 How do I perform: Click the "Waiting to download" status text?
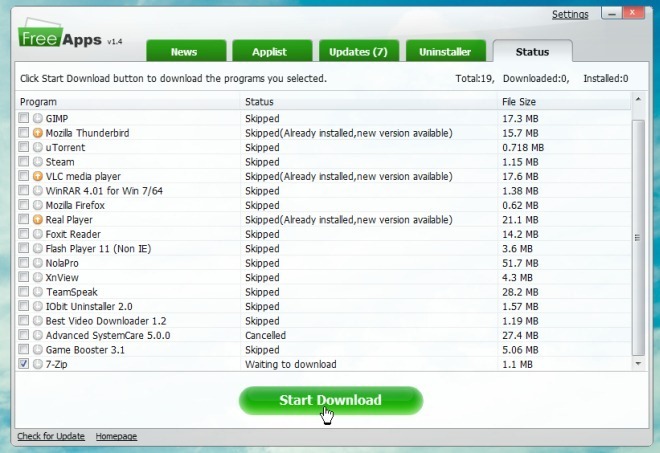coord(290,365)
